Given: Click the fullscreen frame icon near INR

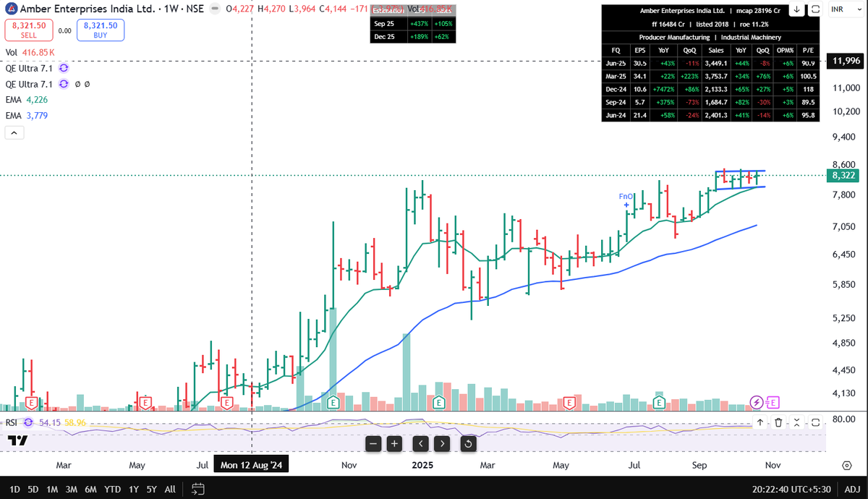Looking at the screenshot, I should click(814, 9).
